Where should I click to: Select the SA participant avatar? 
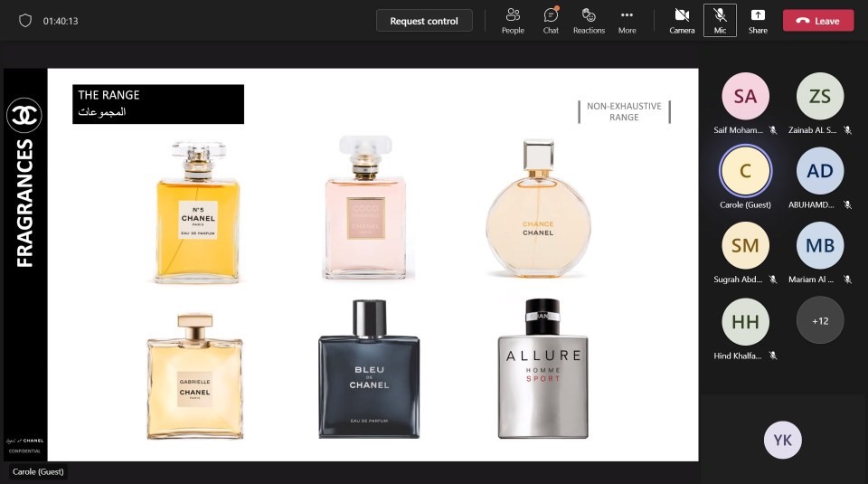[745, 97]
